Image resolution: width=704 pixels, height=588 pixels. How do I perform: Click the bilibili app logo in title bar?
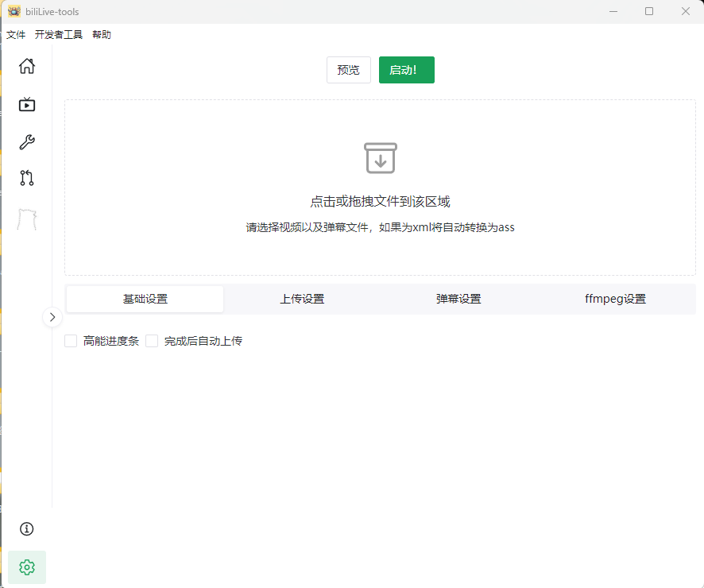(14, 11)
